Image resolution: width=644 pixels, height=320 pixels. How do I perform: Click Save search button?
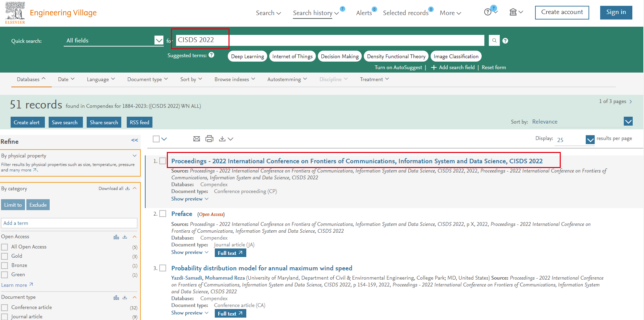click(x=65, y=122)
